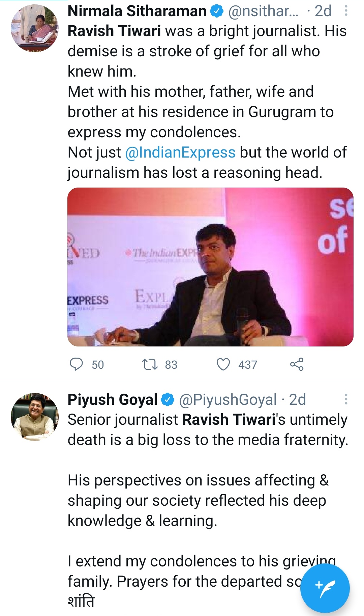Open the @IndianExpress mention link

coord(180,152)
